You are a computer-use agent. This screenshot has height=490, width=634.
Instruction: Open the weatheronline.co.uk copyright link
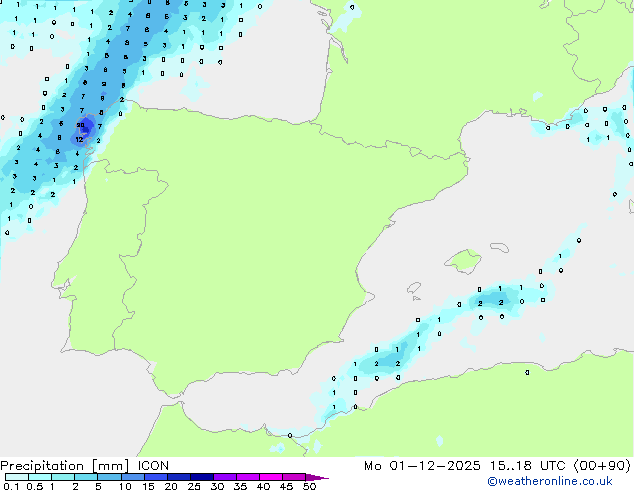pos(550,481)
